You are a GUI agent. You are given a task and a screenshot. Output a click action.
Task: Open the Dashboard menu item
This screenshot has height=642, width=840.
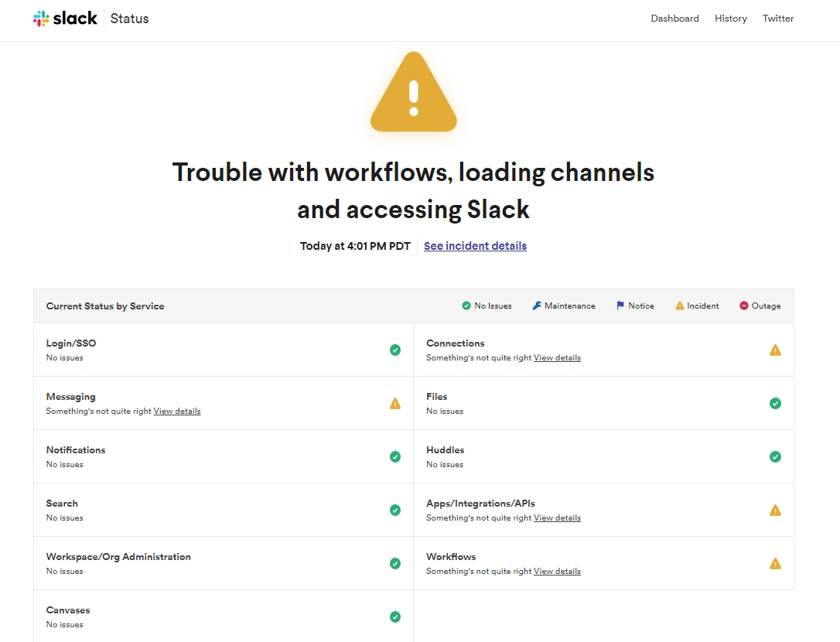tap(674, 18)
